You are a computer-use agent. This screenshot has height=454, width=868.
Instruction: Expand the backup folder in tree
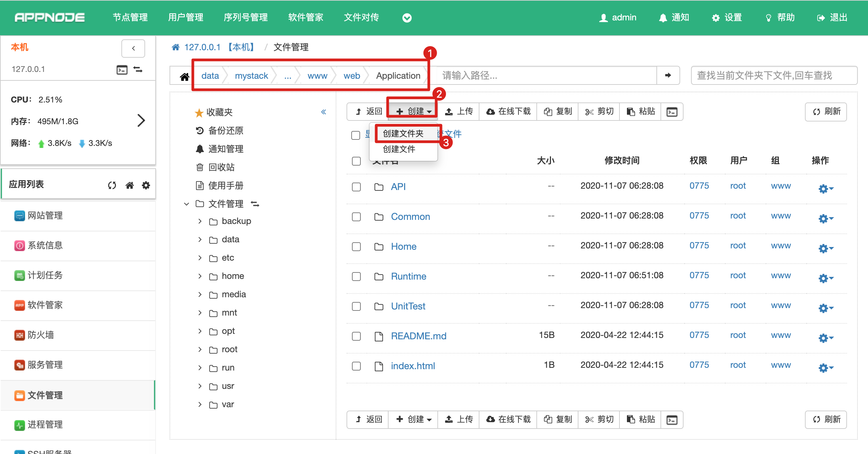click(200, 221)
